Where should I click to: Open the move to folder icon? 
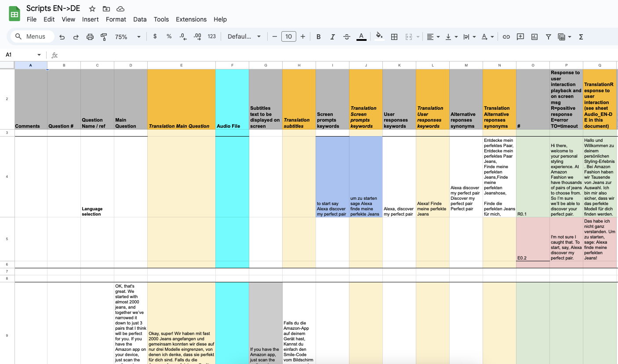pyautogui.click(x=106, y=9)
